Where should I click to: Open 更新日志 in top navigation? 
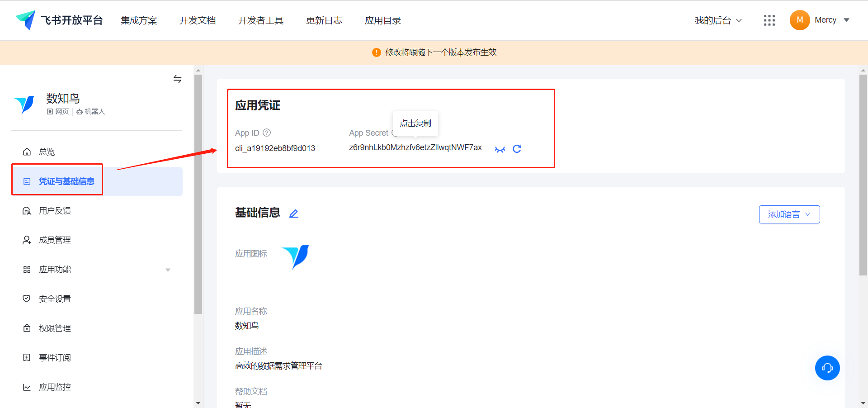324,20
